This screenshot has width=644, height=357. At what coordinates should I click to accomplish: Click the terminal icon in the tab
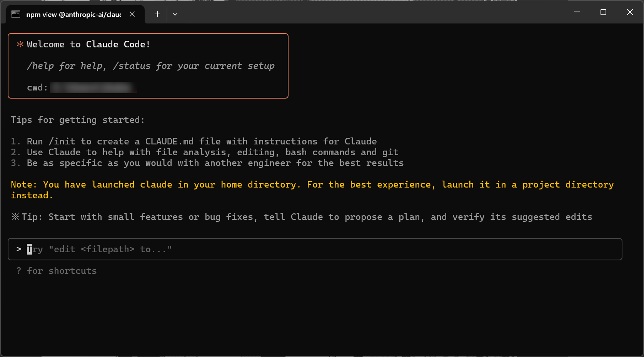point(15,14)
